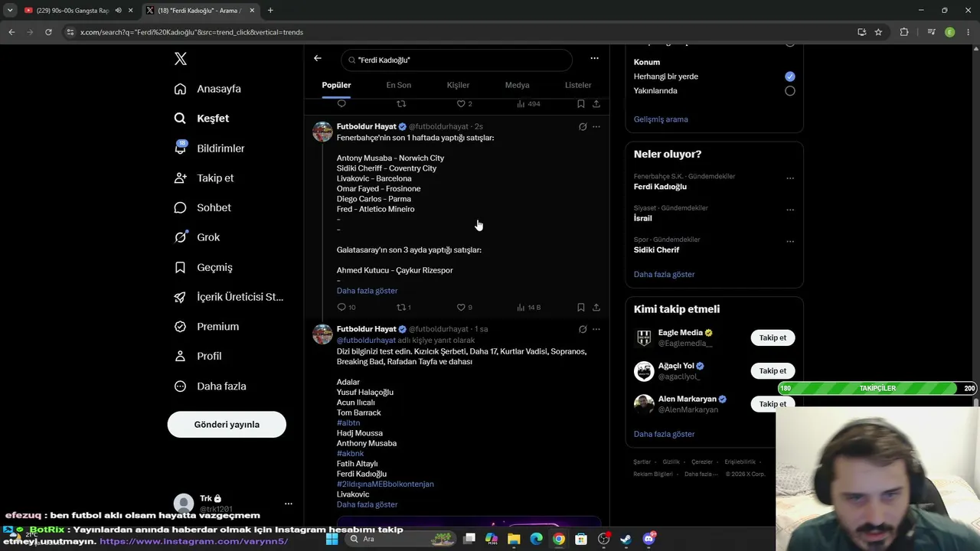Image resolution: width=980 pixels, height=551 pixels.
Task: Switch to the Listeler tab
Action: [x=578, y=85]
